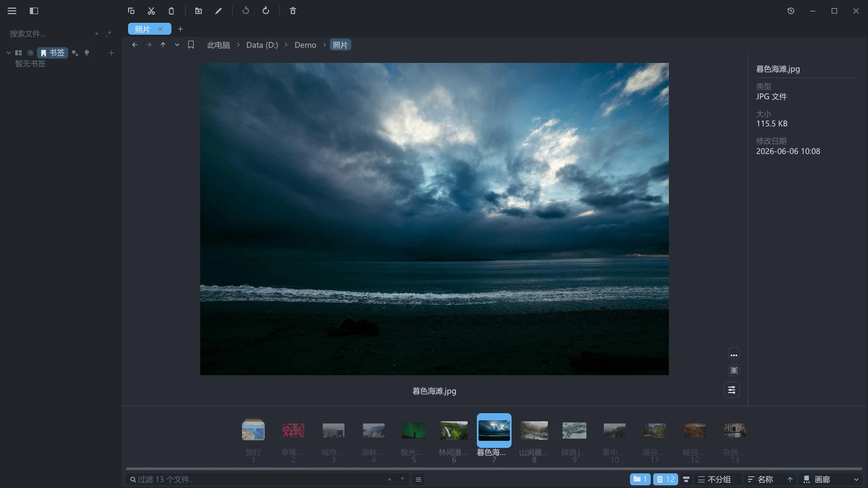Toggle regex search option in sidebar
The image size is (868, 488).
[x=108, y=34]
